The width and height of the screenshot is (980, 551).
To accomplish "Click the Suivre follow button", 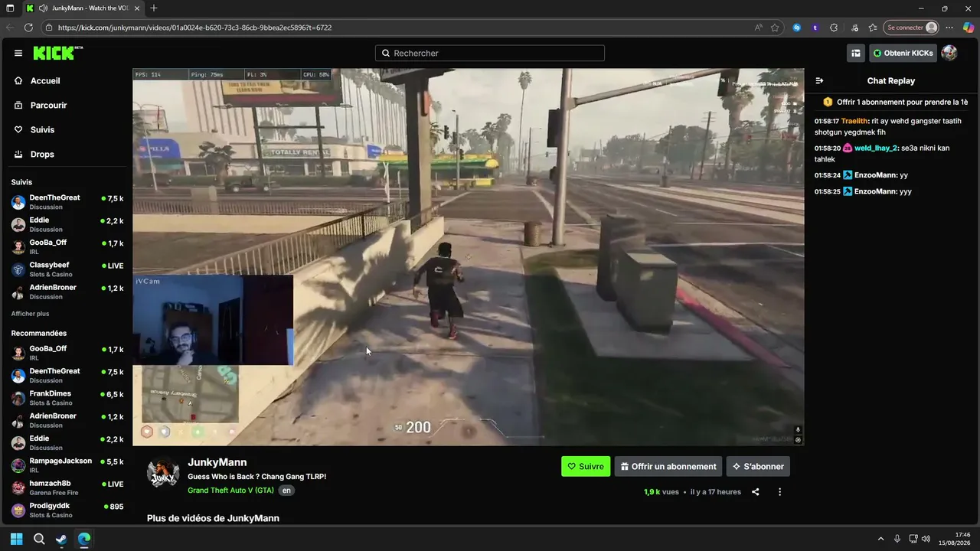I will (x=586, y=466).
